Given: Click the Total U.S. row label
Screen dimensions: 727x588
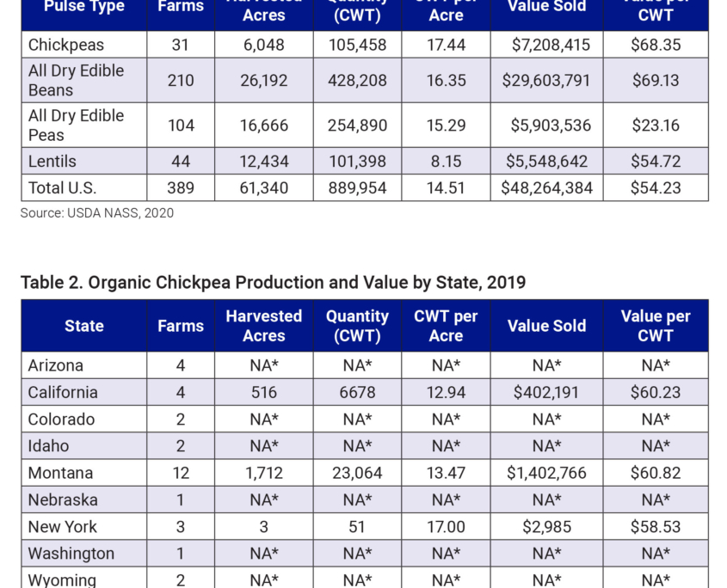Looking at the screenshot, I should (x=62, y=187).
